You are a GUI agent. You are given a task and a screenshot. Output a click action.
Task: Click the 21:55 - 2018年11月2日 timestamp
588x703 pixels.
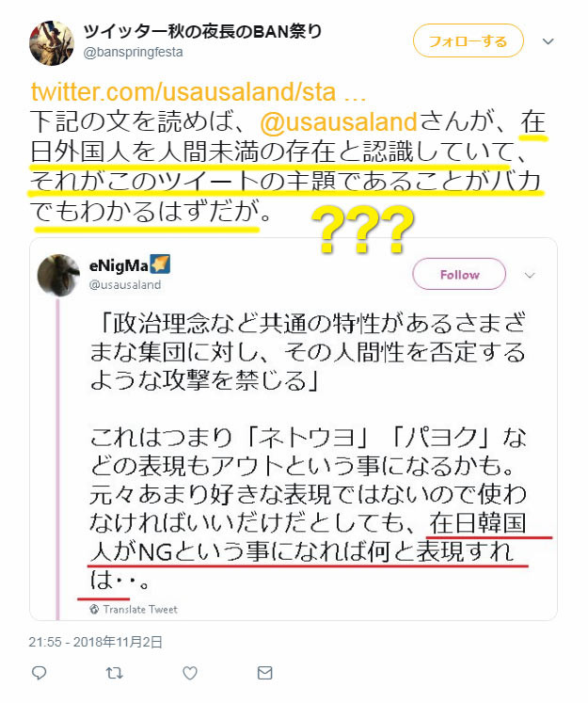coord(95,642)
